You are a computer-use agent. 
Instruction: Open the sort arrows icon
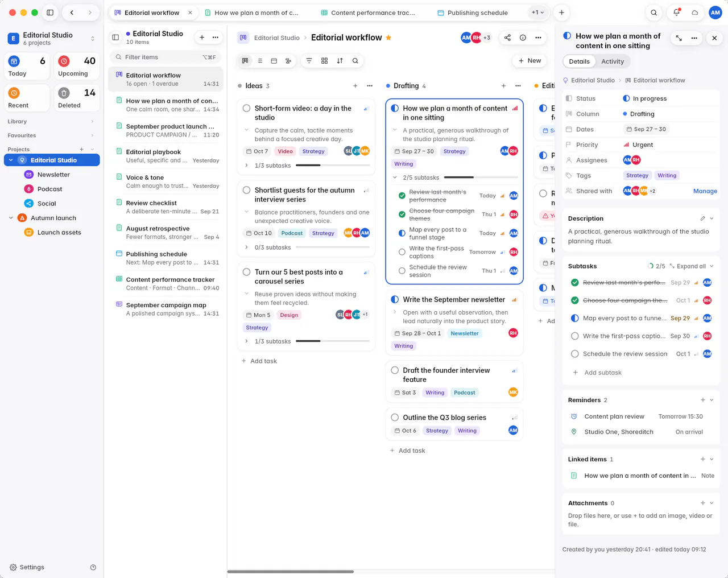340,61
